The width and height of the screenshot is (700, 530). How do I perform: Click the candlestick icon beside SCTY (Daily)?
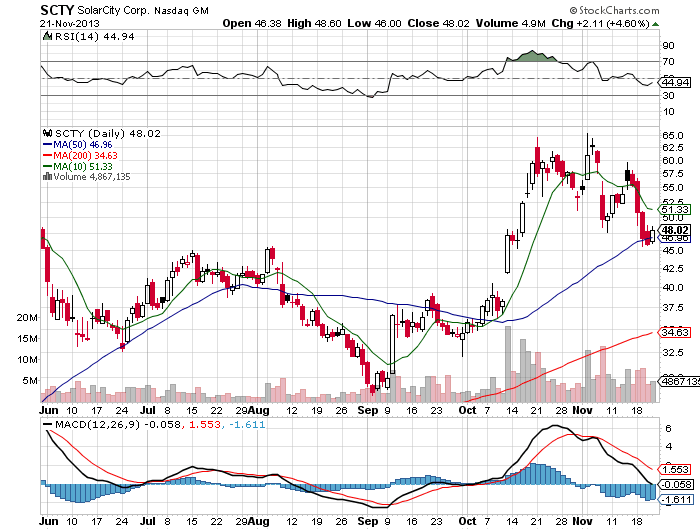47,133
